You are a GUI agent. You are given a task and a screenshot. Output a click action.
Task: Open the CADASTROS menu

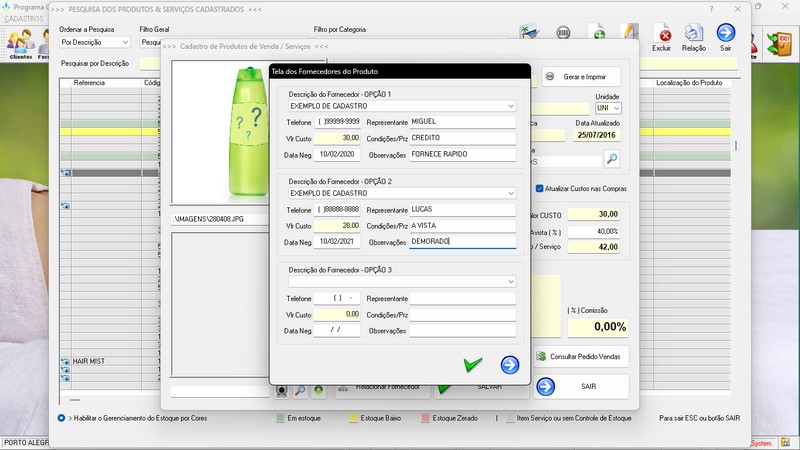[24, 19]
